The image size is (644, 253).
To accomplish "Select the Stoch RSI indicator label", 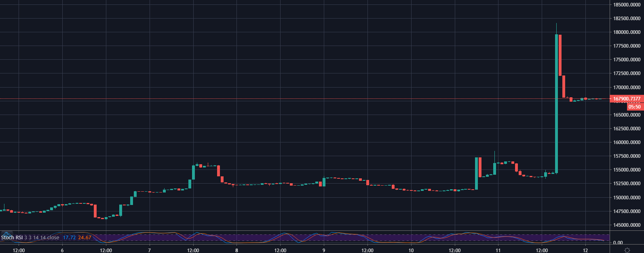I will 12,238.
